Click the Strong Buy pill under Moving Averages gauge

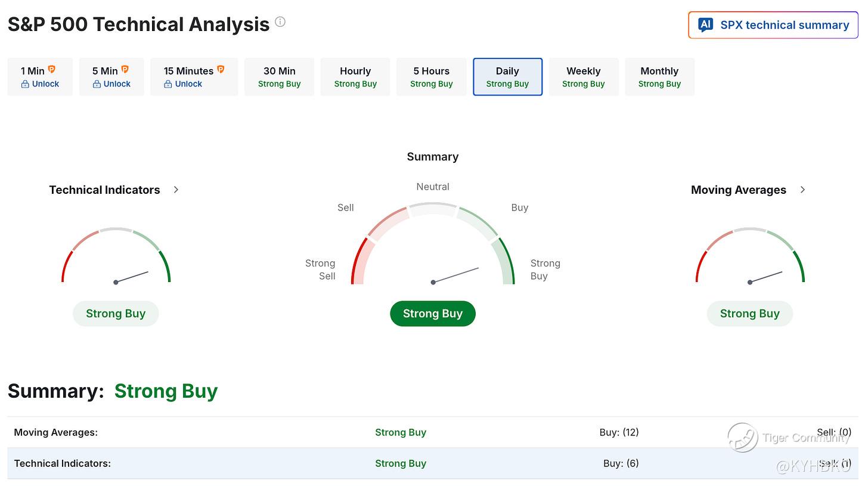coord(750,314)
